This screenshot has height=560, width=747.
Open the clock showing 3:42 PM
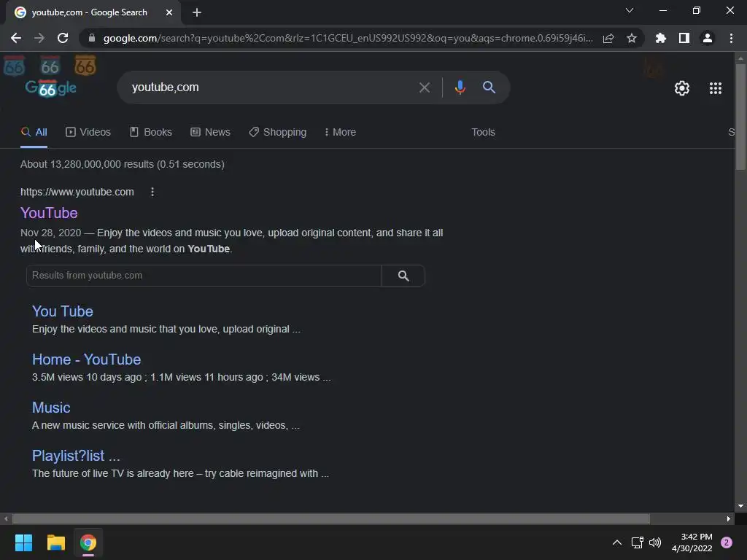[692, 542]
